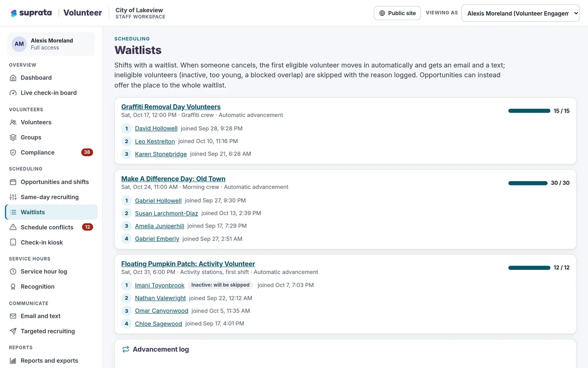The width and height of the screenshot is (588, 368).
Task: Open Susan Larchmont-Diaz's volunteer profile
Action: 167,213
